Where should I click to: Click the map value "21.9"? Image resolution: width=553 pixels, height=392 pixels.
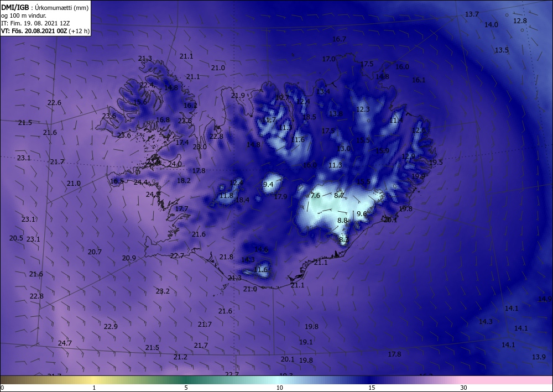[238, 96]
